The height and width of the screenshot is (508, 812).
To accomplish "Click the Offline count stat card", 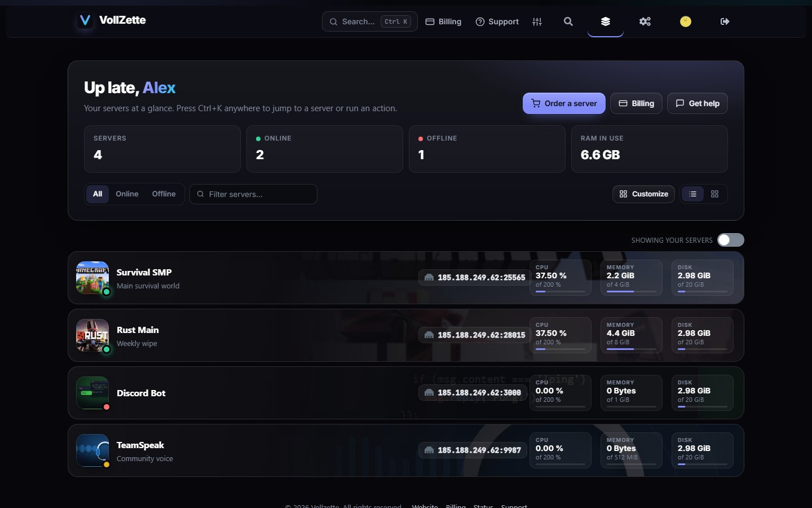I will tap(487, 149).
